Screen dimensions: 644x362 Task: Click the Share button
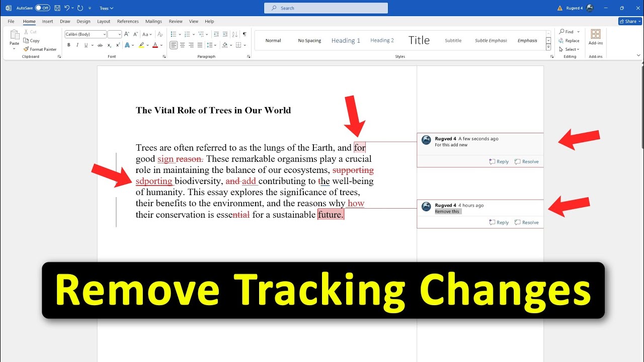(x=630, y=22)
